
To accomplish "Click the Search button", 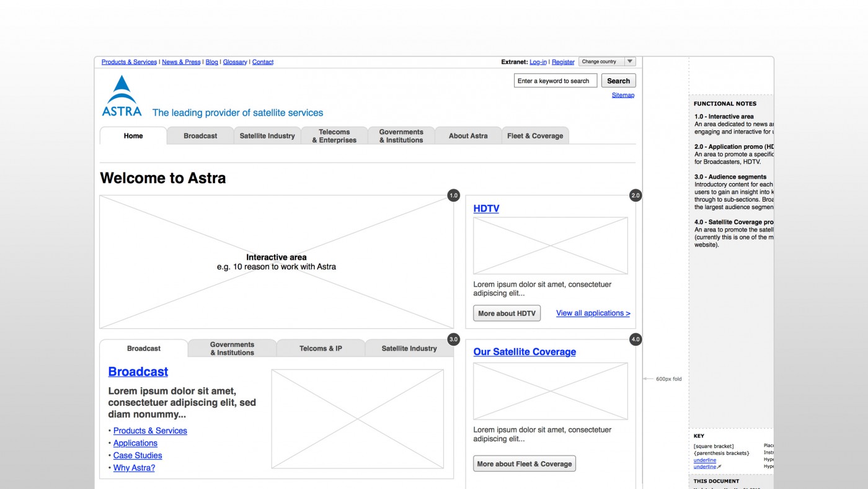I will click(x=618, y=81).
